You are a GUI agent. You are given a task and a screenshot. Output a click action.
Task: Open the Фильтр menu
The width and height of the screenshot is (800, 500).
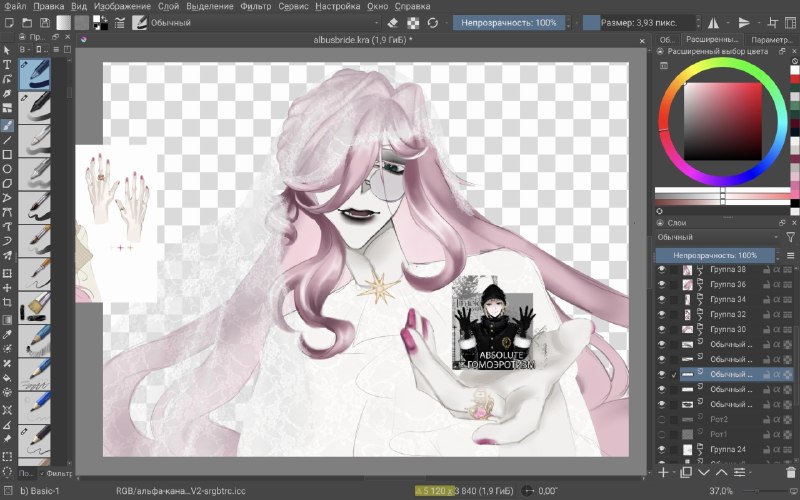pyautogui.click(x=256, y=6)
